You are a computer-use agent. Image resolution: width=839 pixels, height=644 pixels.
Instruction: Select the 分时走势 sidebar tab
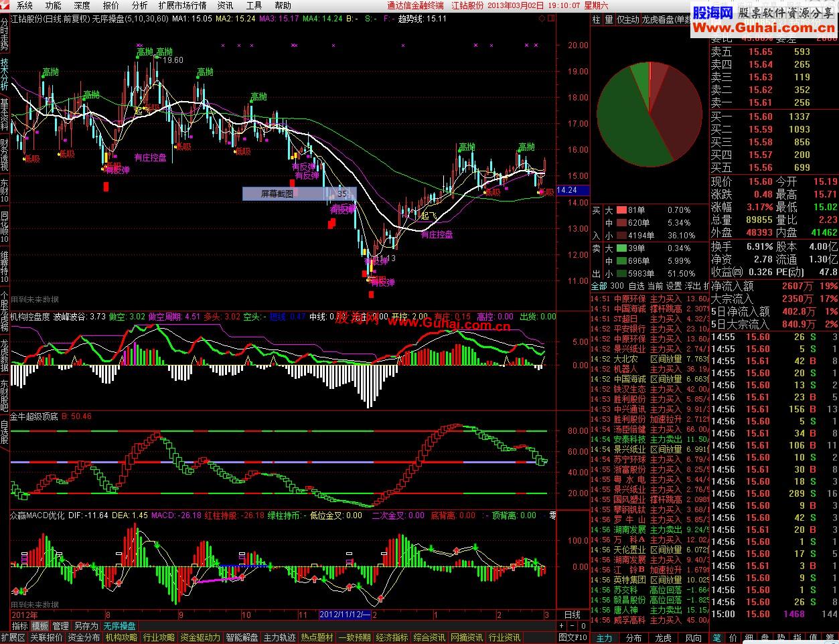tap(5, 33)
